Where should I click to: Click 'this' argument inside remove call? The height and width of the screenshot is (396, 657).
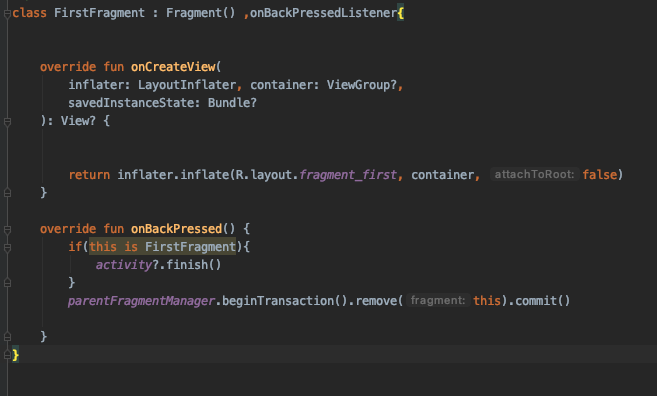click(x=487, y=300)
